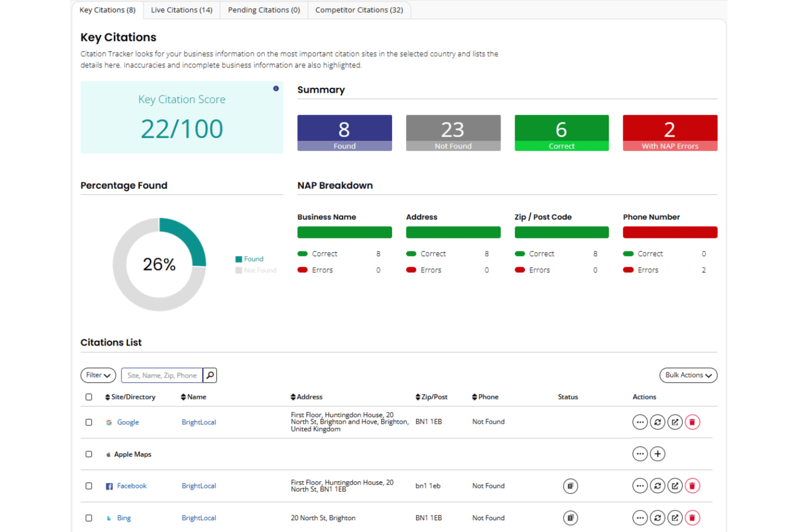Check the Google row checkbox
The image size is (798, 532).
89,423
